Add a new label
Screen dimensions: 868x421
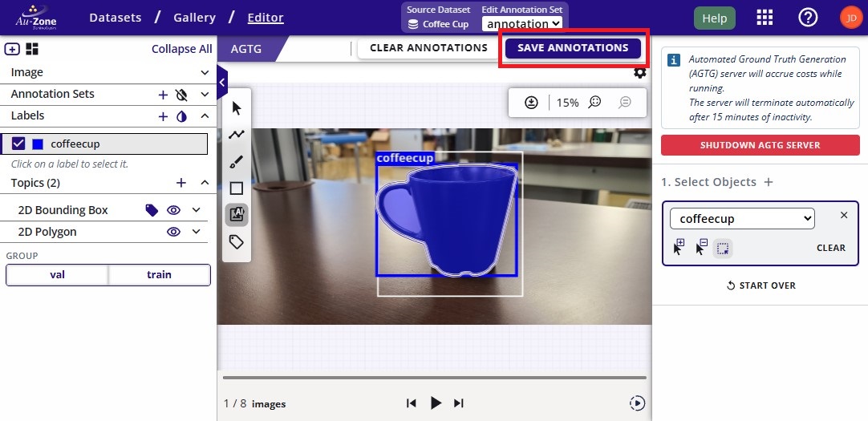(x=163, y=117)
